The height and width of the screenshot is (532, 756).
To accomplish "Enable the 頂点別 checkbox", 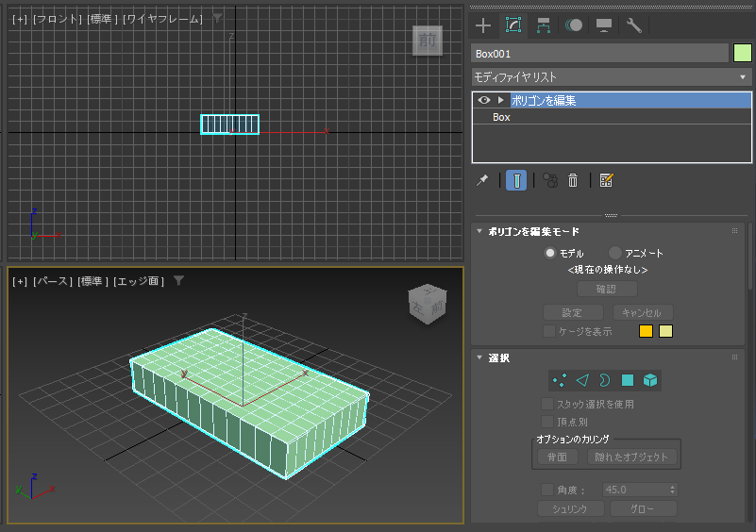I will click(547, 422).
